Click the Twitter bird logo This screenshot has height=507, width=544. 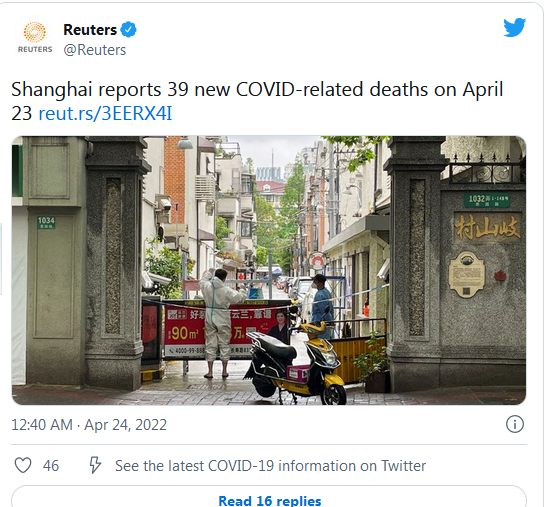(x=515, y=27)
